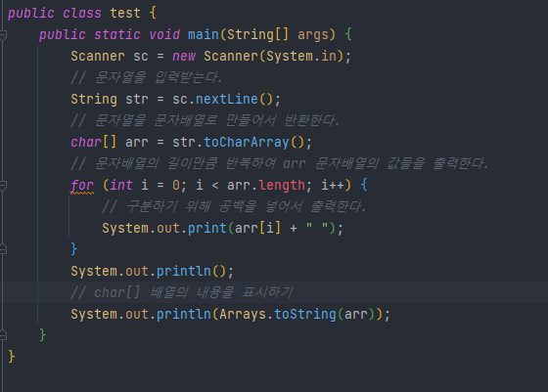
Task: Click the 'toCharArray' method call
Action: tap(247, 143)
